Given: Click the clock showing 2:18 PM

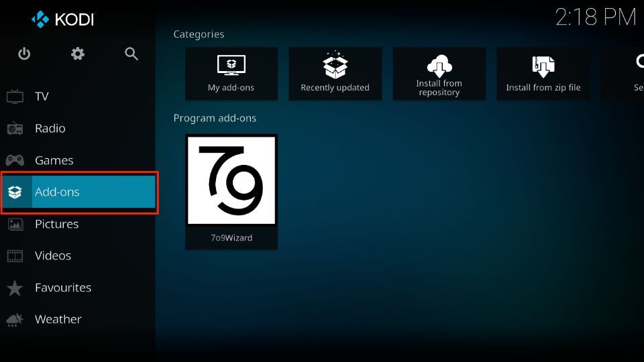Looking at the screenshot, I should click(596, 17).
